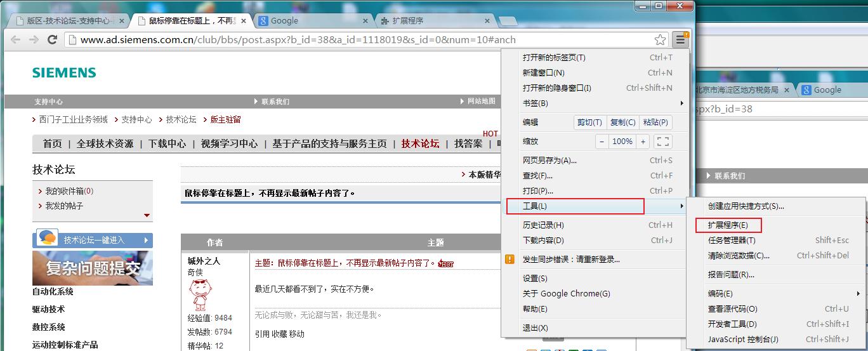Viewport: 868px width, 351px height.
Task: Select 报告问题(R)... submenu item
Action: (777, 274)
